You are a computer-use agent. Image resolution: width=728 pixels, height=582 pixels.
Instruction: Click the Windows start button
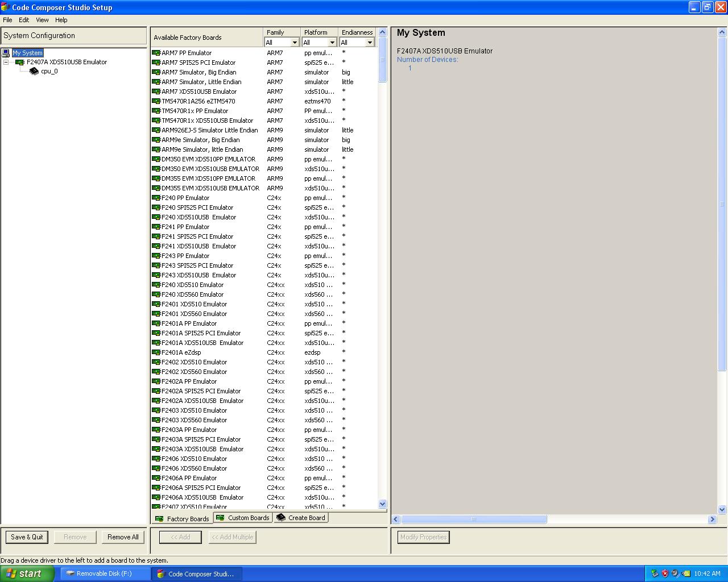27,573
